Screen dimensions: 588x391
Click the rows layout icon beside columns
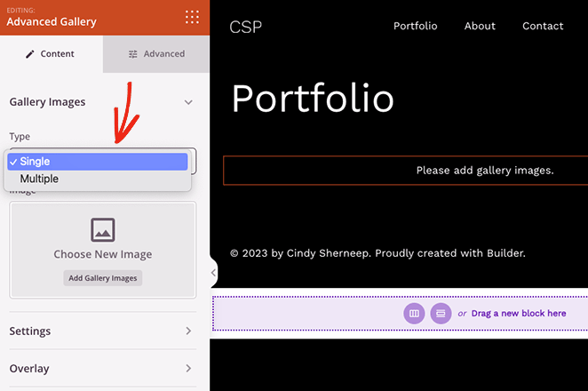(x=440, y=314)
